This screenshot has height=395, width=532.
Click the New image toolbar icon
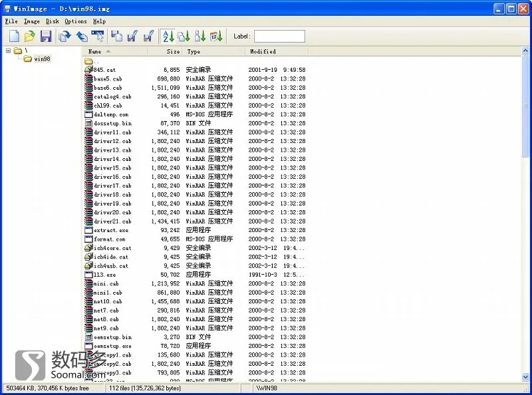14,36
